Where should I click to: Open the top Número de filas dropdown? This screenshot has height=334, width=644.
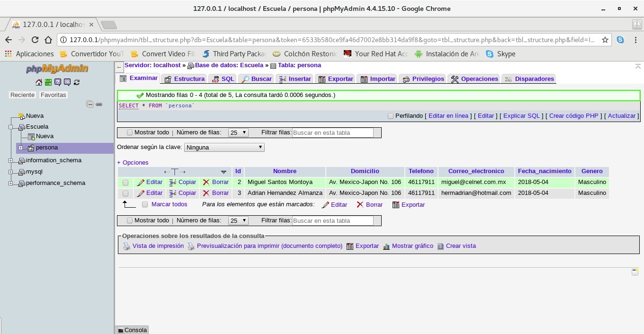point(238,133)
